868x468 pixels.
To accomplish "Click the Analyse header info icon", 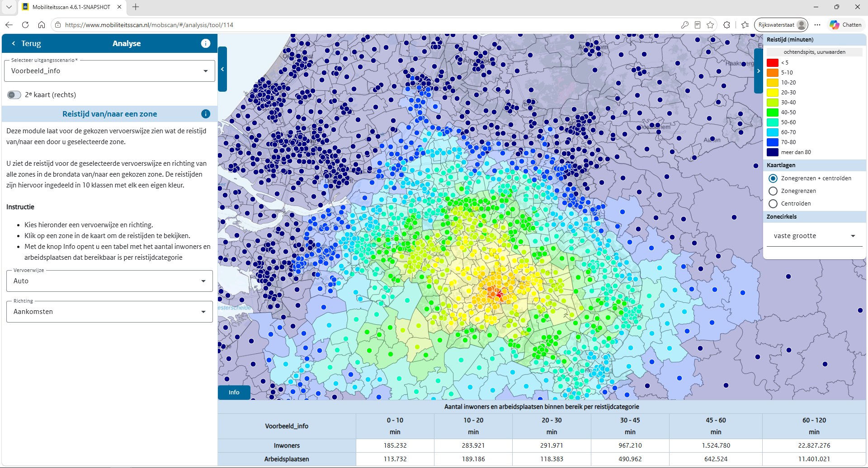I will pos(205,43).
